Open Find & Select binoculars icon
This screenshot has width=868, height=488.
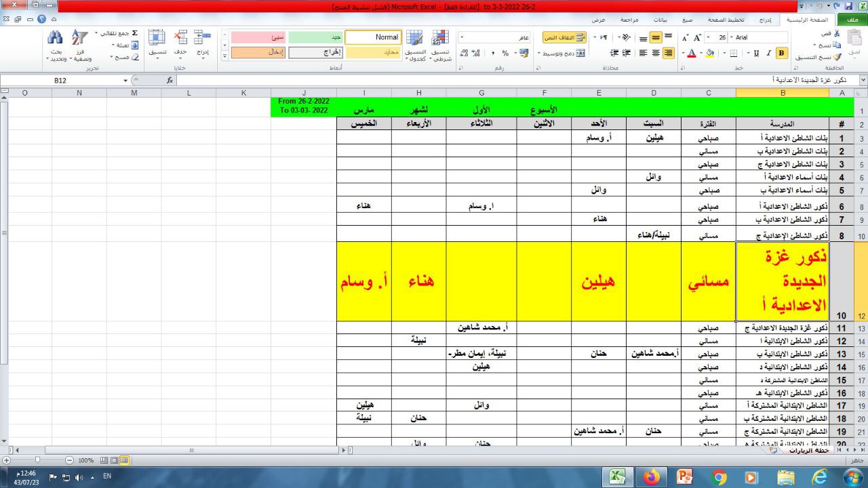(x=55, y=39)
